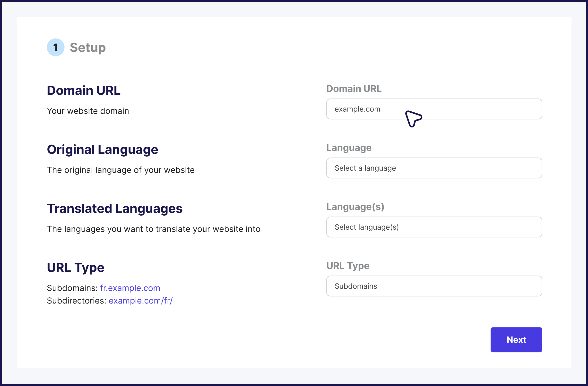588x386 pixels.
Task: Click the URL Type section heading
Action: 76,268
